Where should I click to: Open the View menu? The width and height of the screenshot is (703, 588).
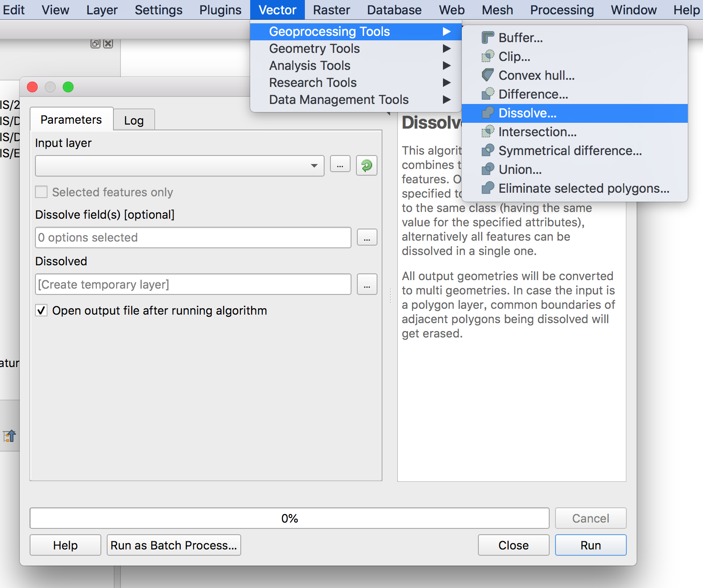(55, 10)
